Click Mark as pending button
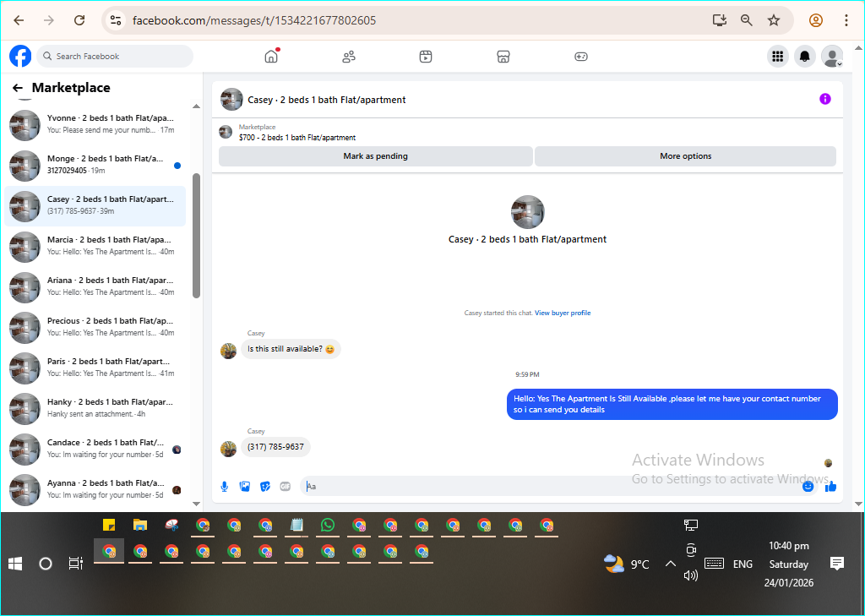 point(376,156)
